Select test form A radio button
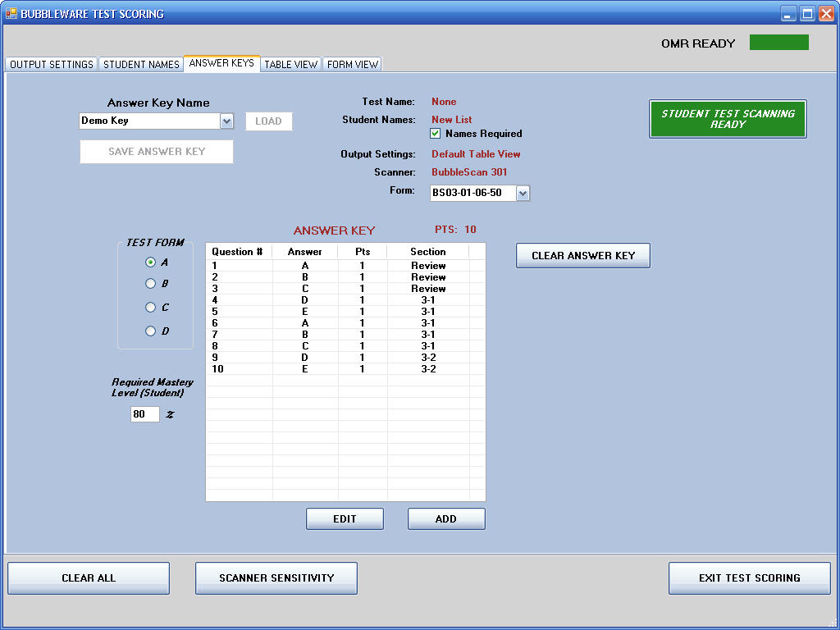 coord(151,262)
